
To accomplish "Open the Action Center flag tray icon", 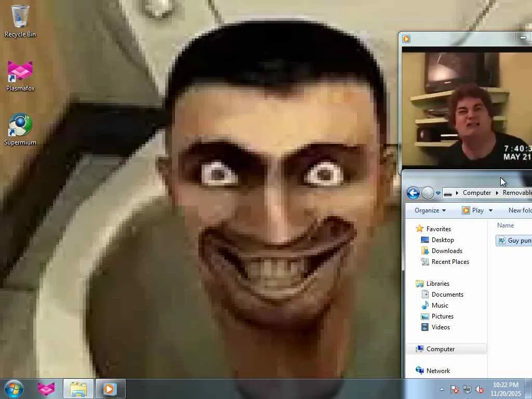I will [x=454, y=390].
